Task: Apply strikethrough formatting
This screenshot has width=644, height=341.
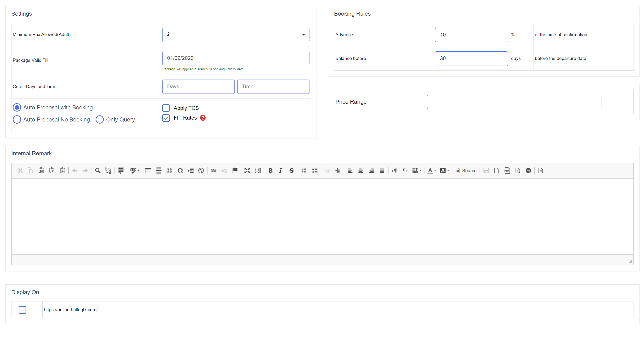Action: point(291,171)
